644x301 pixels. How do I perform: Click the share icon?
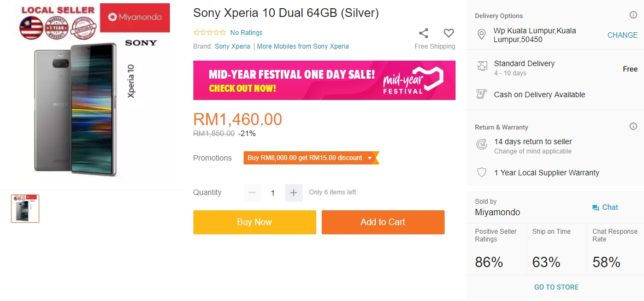pos(424,33)
